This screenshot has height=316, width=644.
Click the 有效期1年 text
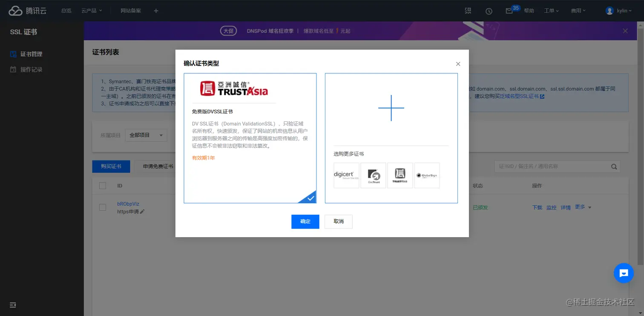coord(204,158)
